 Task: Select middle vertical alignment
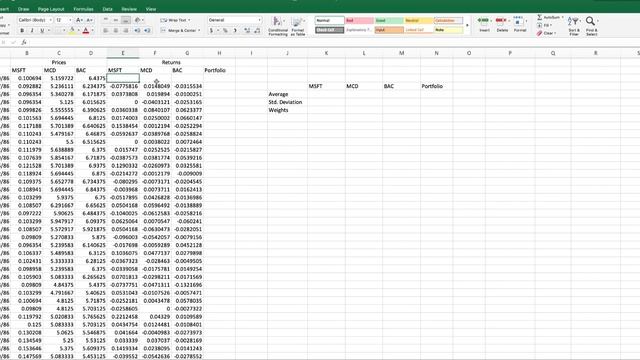116,20
